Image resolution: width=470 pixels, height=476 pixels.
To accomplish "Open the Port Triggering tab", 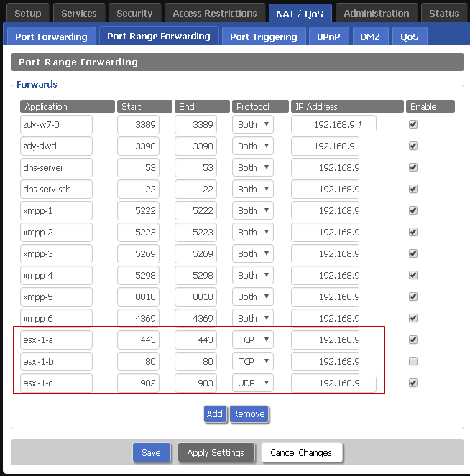I will point(263,37).
